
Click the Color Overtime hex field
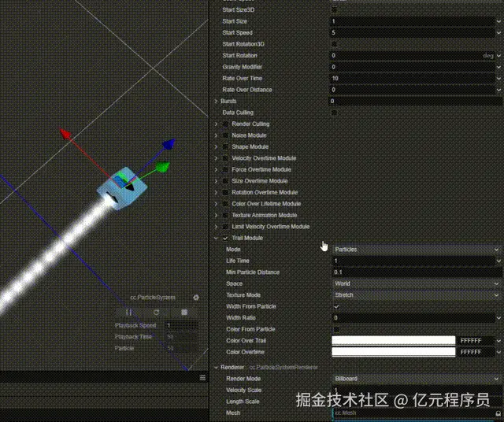pos(476,352)
